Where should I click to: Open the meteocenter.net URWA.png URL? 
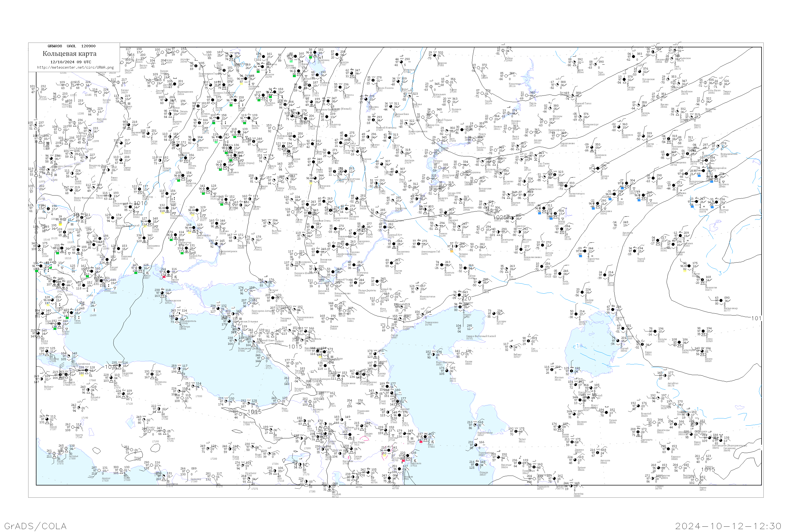(x=75, y=68)
